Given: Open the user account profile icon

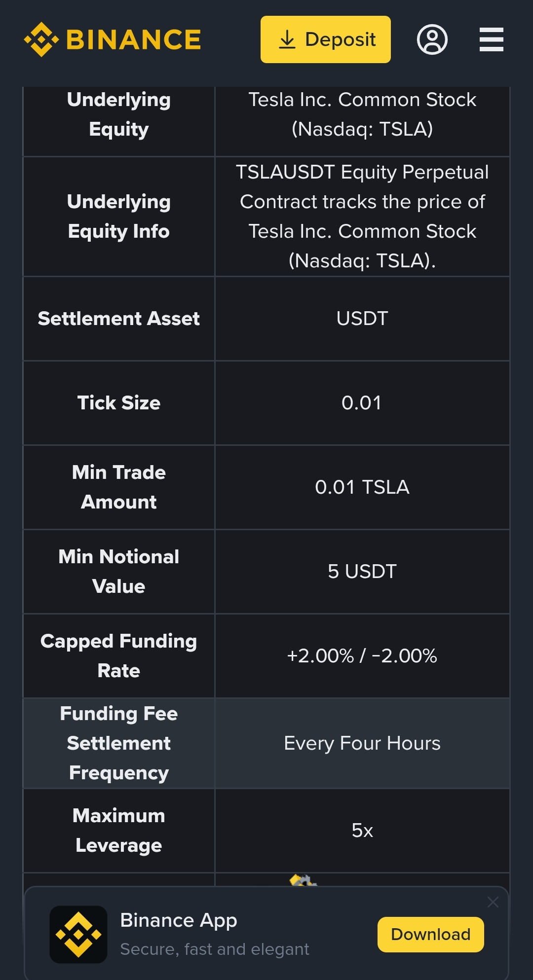Looking at the screenshot, I should coord(432,39).
